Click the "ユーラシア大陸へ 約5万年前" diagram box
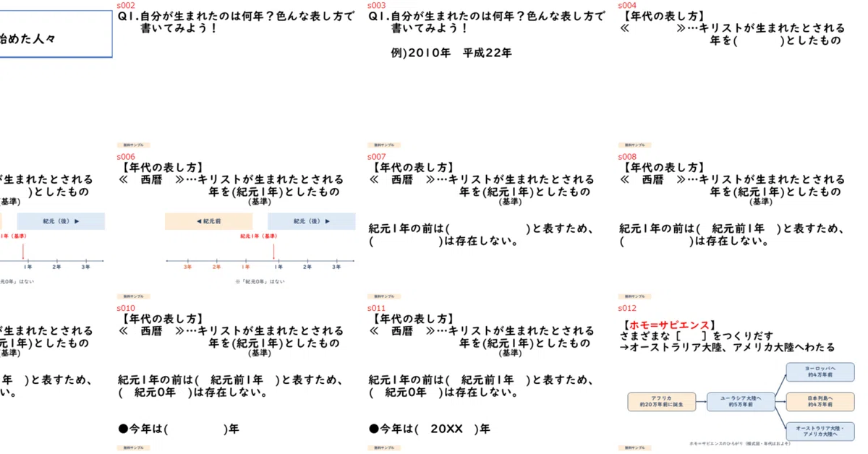This screenshot has height=454, width=868. pyautogui.click(x=740, y=402)
